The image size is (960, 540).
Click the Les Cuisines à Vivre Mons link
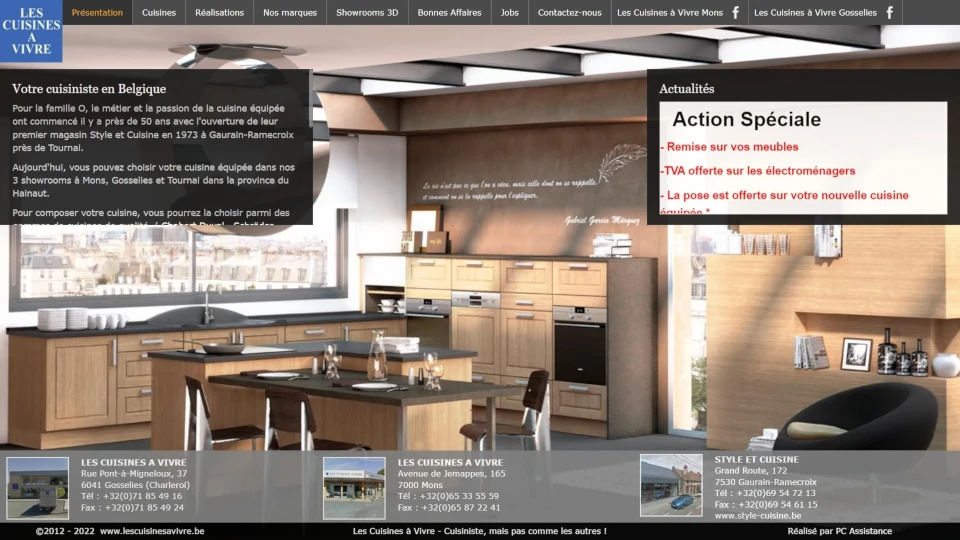coord(670,12)
